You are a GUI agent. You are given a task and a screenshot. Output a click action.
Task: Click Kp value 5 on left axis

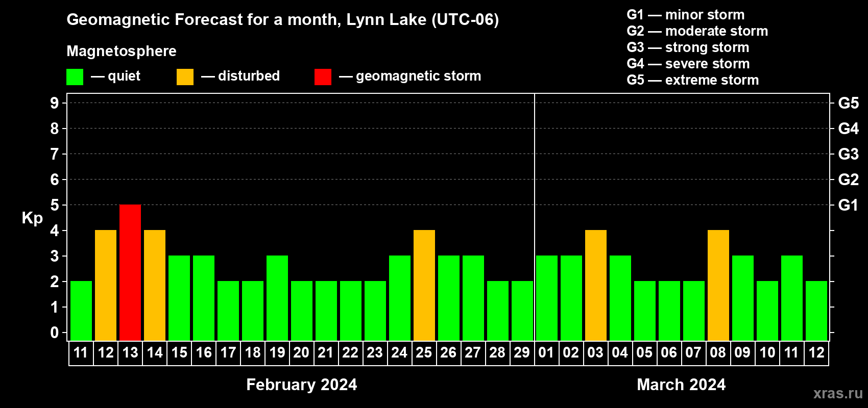point(55,205)
